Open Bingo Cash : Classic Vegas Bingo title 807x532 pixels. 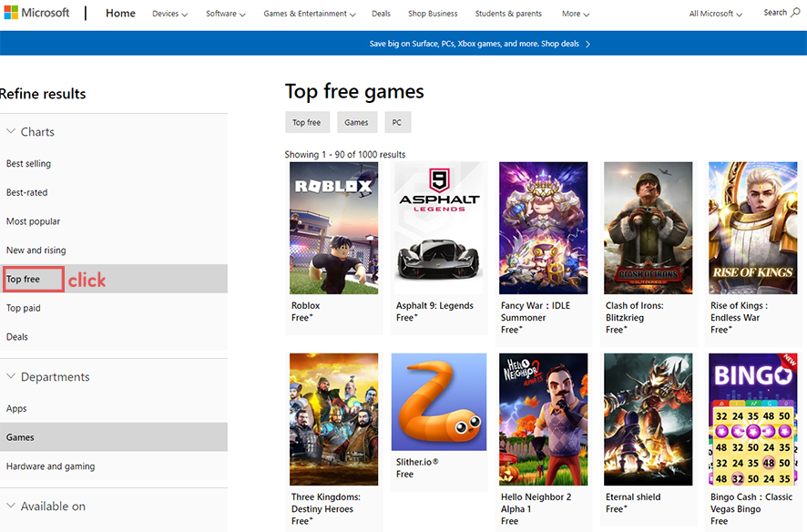(751, 503)
